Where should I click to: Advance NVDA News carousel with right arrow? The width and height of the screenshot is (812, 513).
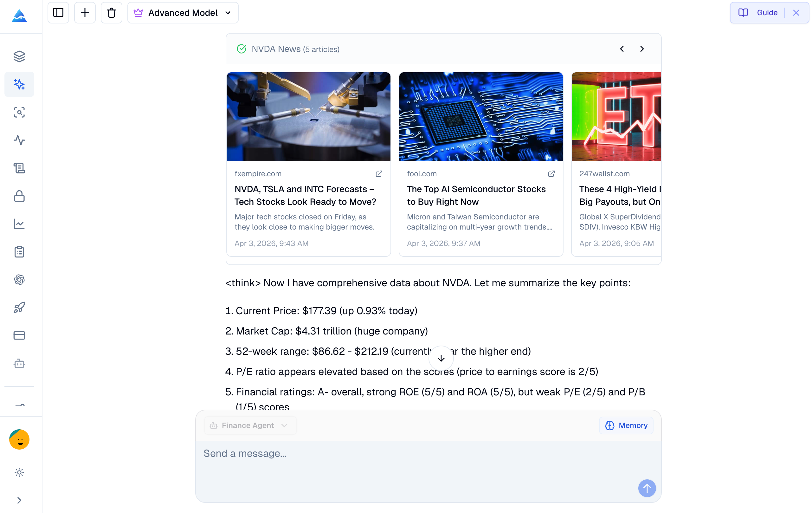pyautogui.click(x=642, y=49)
